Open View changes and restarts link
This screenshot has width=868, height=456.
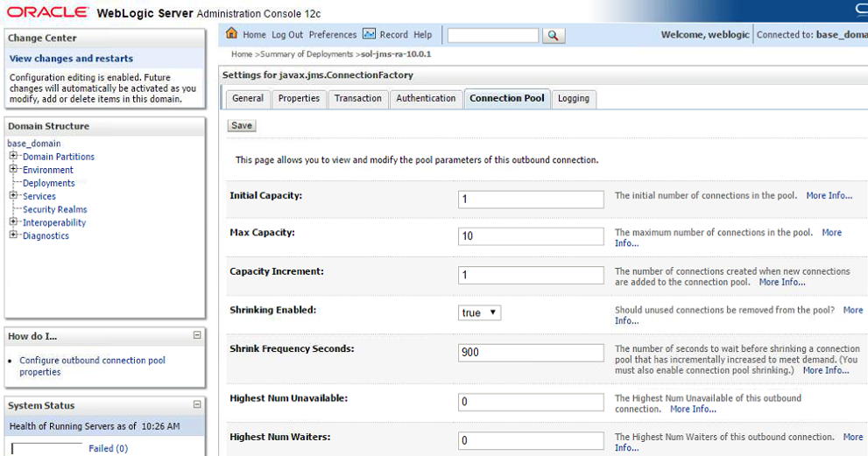click(x=71, y=59)
